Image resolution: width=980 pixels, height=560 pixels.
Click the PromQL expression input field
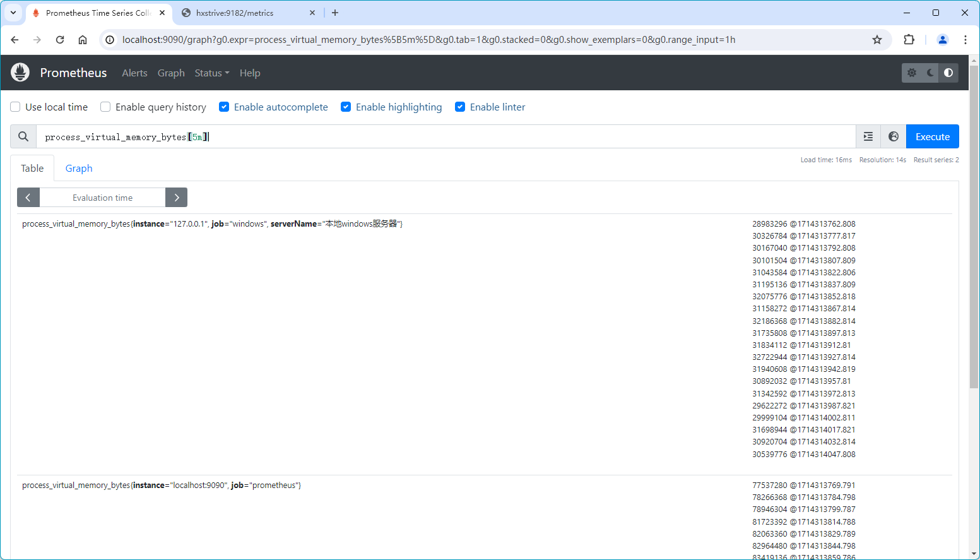point(446,136)
